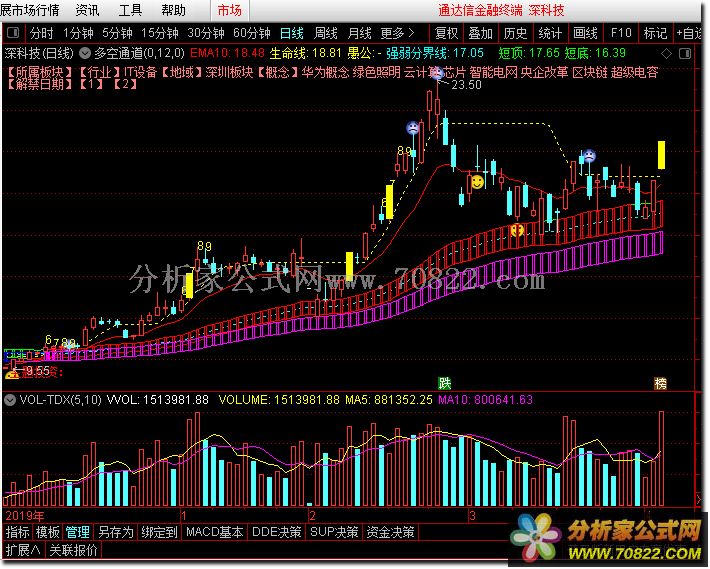Click the blue sad face on the right plateau
Viewport: 710px width, 569px height.
click(590, 155)
